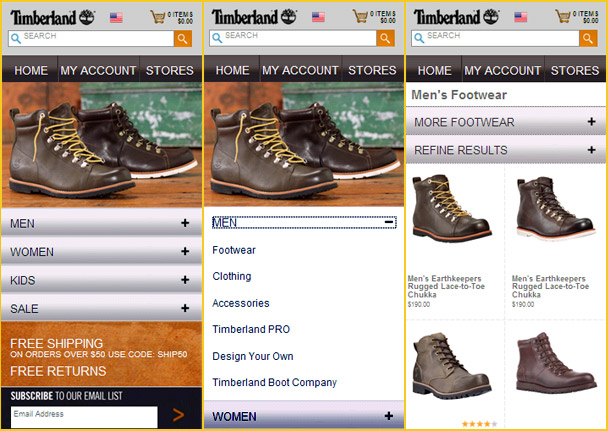Viewport: 608px width, 431px height.
Task: Expand the SALE category
Action: (x=101, y=308)
